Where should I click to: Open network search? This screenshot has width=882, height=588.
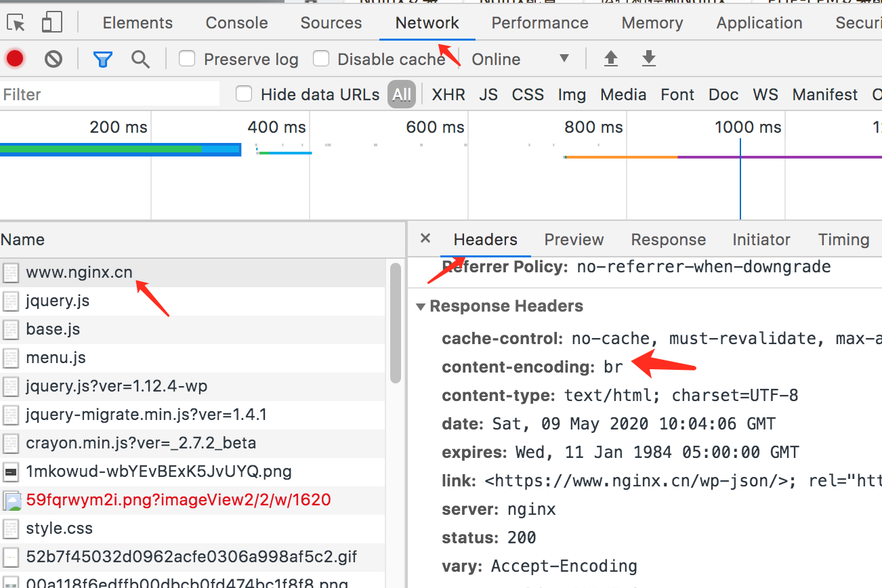pos(140,58)
